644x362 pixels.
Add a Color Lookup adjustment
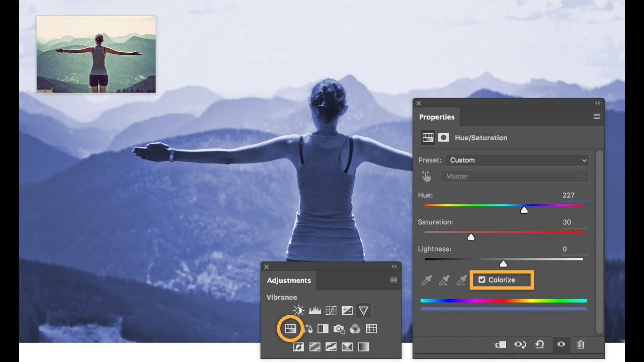[371, 329]
